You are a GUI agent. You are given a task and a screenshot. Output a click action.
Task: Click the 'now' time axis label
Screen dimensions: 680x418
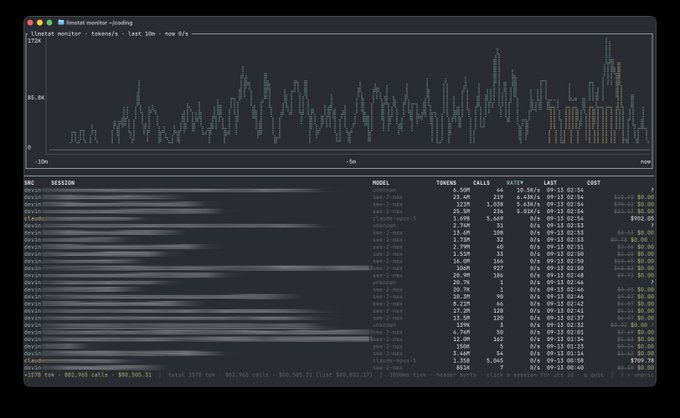pos(645,162)
